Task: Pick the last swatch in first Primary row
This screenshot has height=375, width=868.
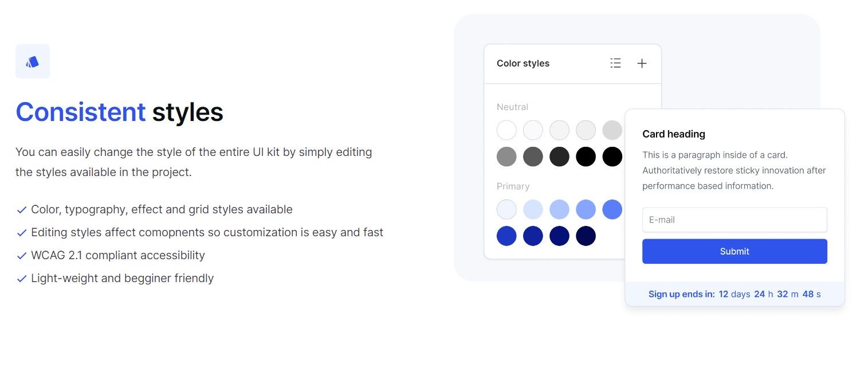Action: [612, 209]
